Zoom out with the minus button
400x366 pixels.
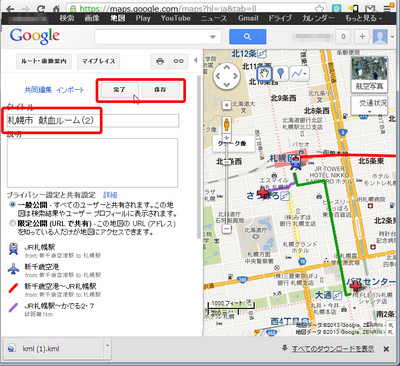point(227,229)
